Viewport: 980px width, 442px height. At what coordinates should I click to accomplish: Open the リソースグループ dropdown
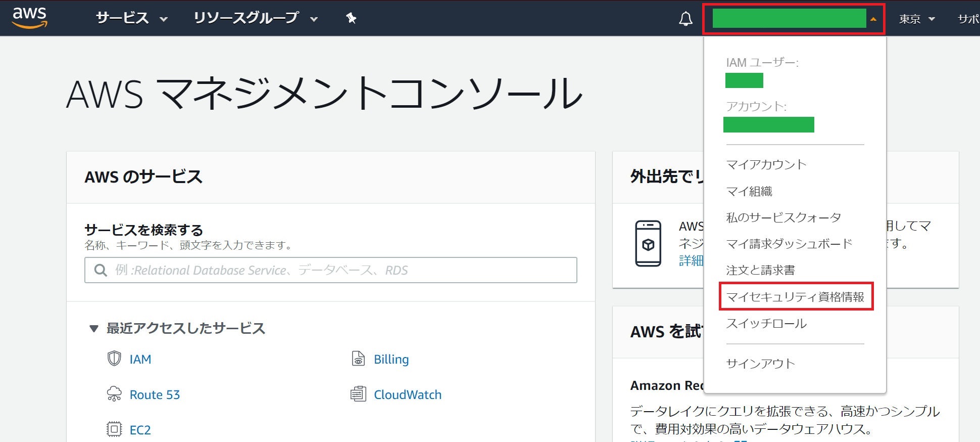click(255, 19)
